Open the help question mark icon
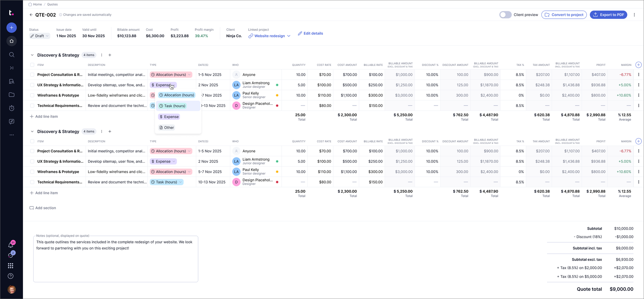644x299 pixels. click(x=11, y=276)
